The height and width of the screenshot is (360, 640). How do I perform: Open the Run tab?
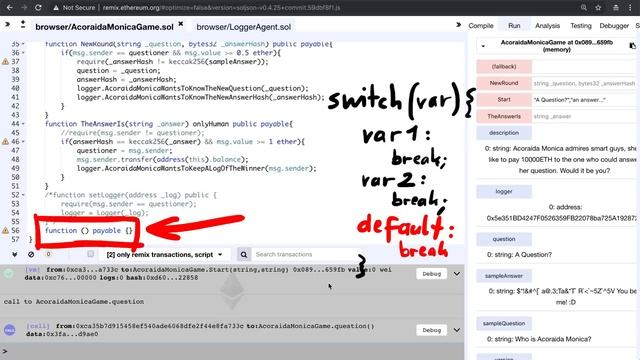tap(514, 26)
